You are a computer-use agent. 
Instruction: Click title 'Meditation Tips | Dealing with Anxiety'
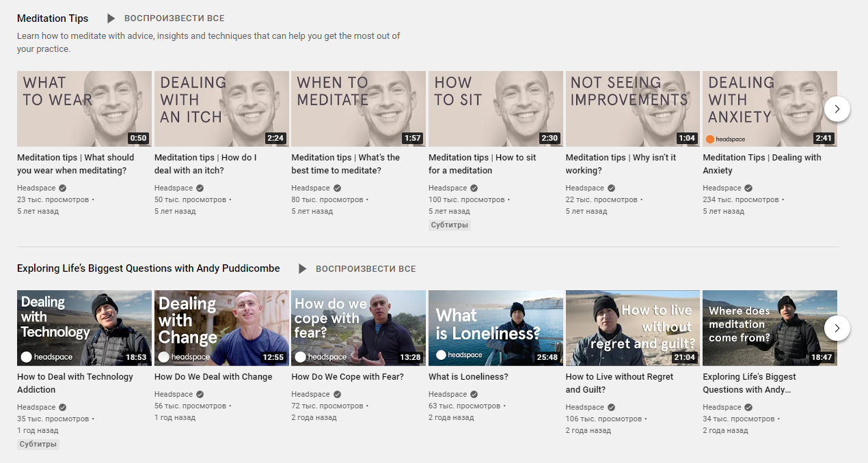click(762, 164)
